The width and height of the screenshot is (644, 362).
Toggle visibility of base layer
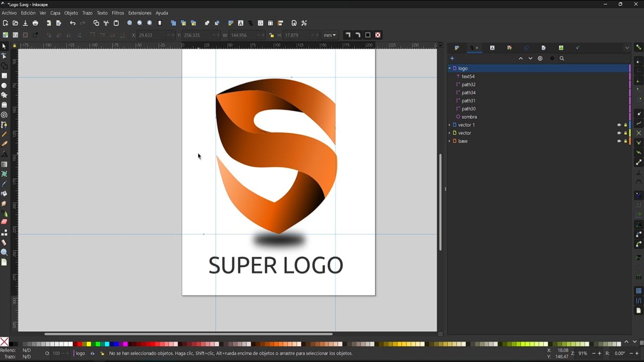click(x=619, y=141)
